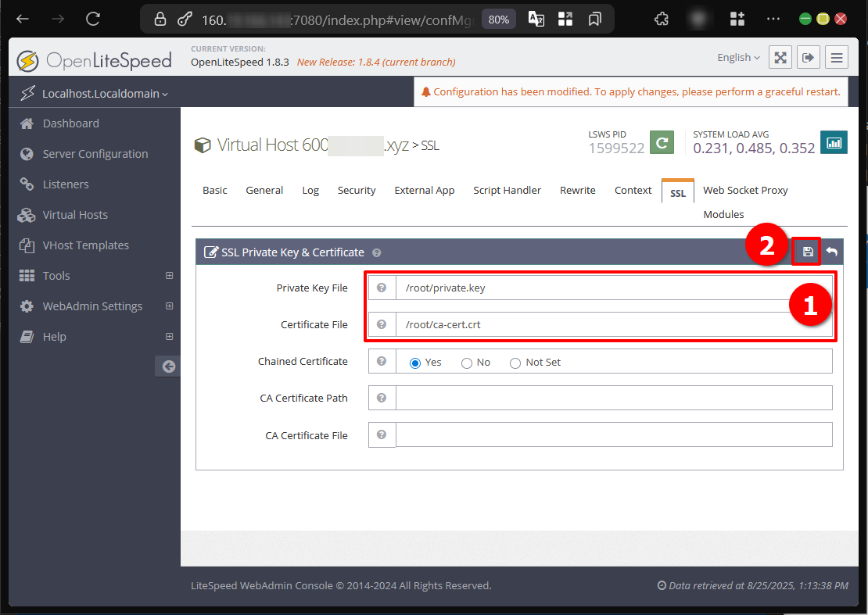Click the browser translate icon
This screenshot has width=868, height=615.
pyautogui.click(x=536, y=20)
